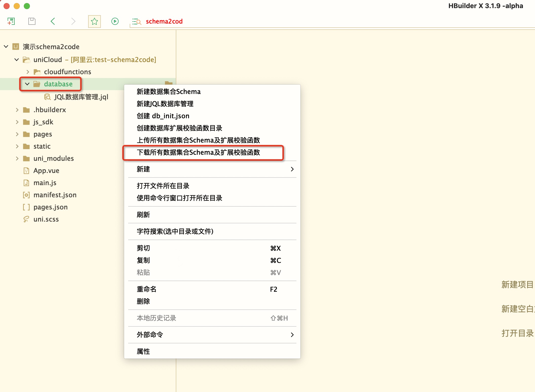Save the current file via toolbar icon
This screenshot has width=535, height=392.
32,21
